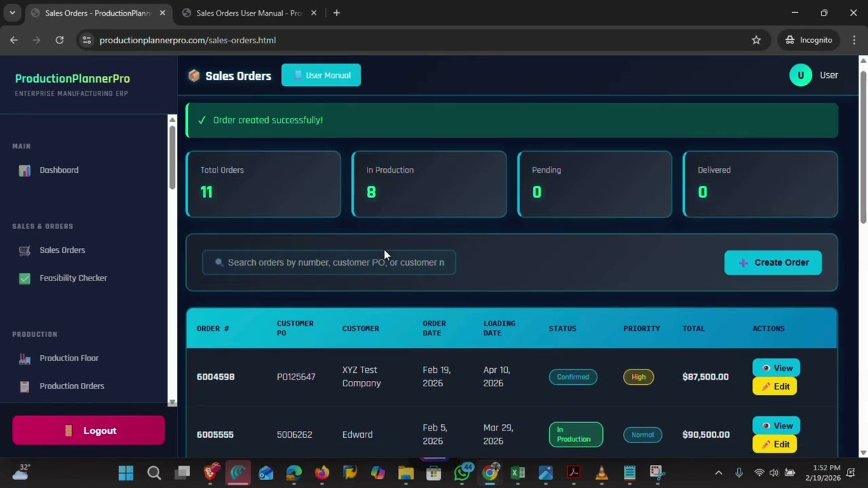Switch to Sales Orders User Manual tab
Viewport: 868px width, 488px height.
[x=249, y=13]
